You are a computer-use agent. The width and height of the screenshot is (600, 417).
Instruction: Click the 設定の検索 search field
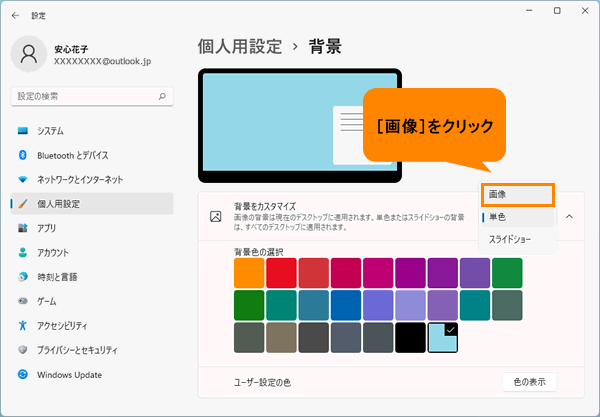click(x=92, y=96)
